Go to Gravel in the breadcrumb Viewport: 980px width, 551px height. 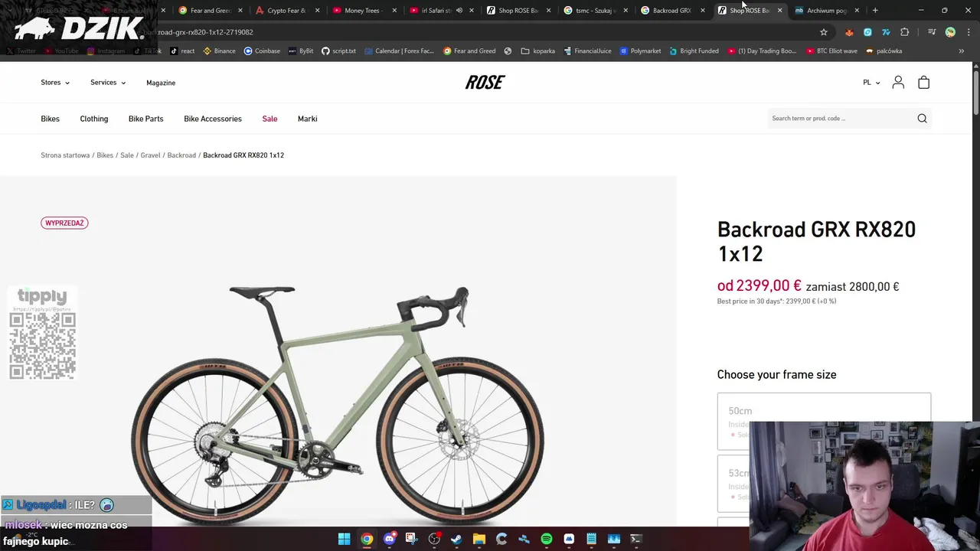150,155
